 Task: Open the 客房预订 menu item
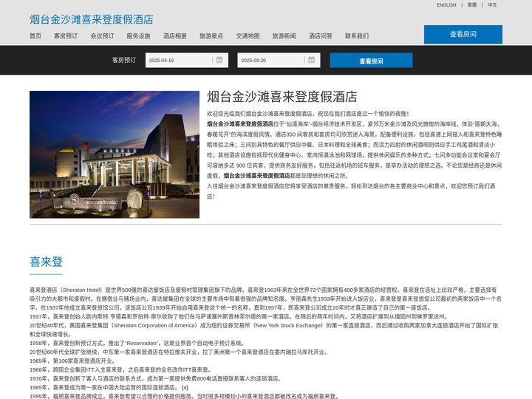coord(66,36)
